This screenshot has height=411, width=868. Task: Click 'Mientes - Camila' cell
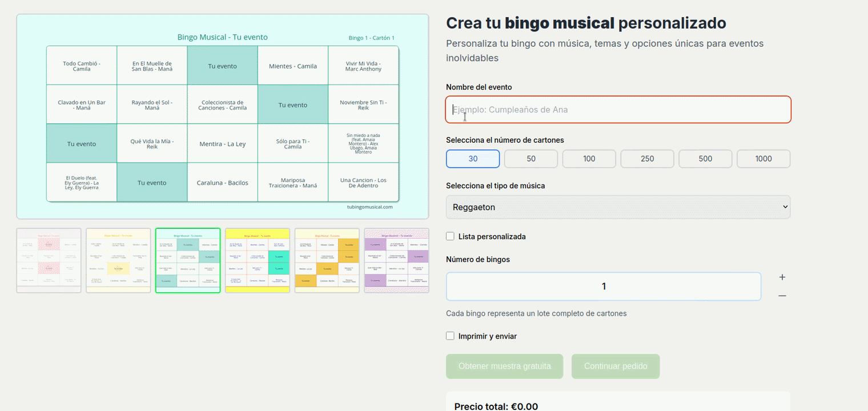[x=293, y=66]
